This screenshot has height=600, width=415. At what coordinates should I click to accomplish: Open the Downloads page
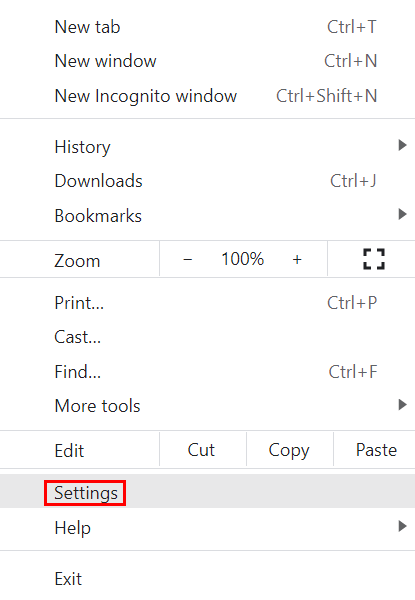click(x=207, y=181)
